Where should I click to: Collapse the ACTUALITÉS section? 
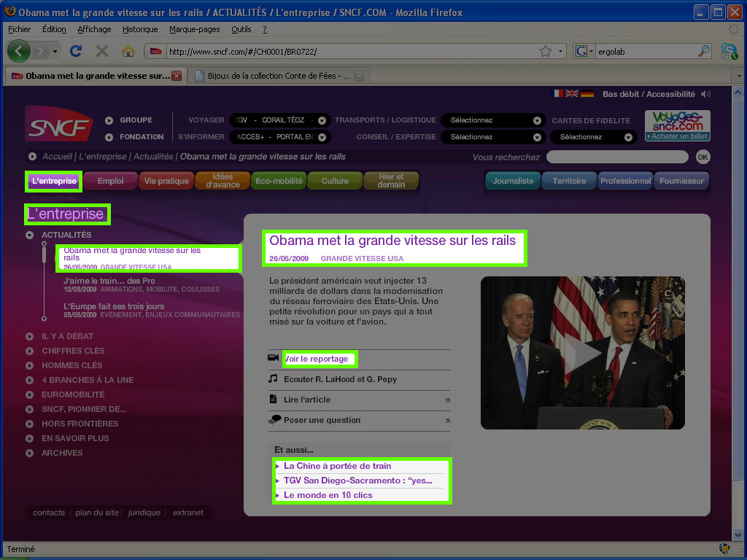tap(29, 235)
